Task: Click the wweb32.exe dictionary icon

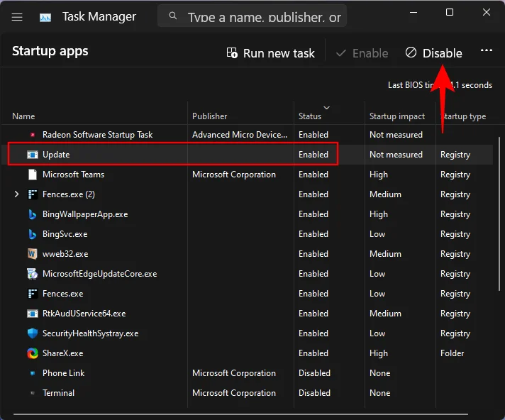Action: [33, 254]
